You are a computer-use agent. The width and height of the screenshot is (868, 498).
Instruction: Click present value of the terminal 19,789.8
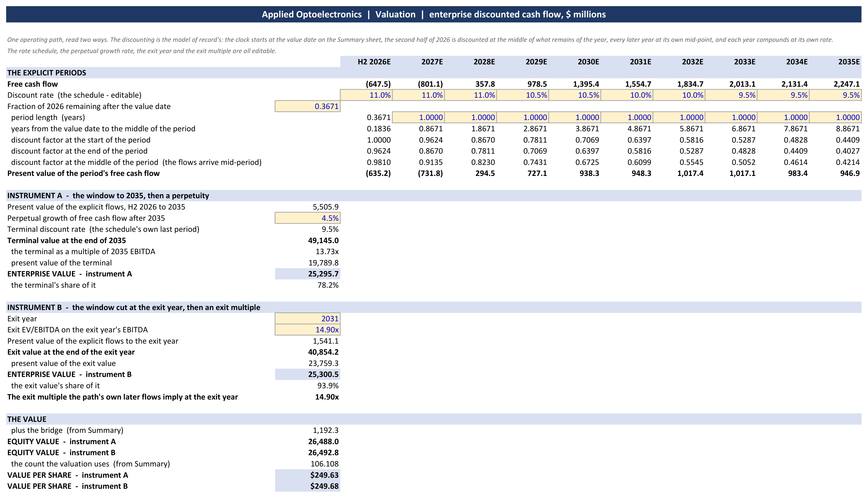click(x=323, y=263)
